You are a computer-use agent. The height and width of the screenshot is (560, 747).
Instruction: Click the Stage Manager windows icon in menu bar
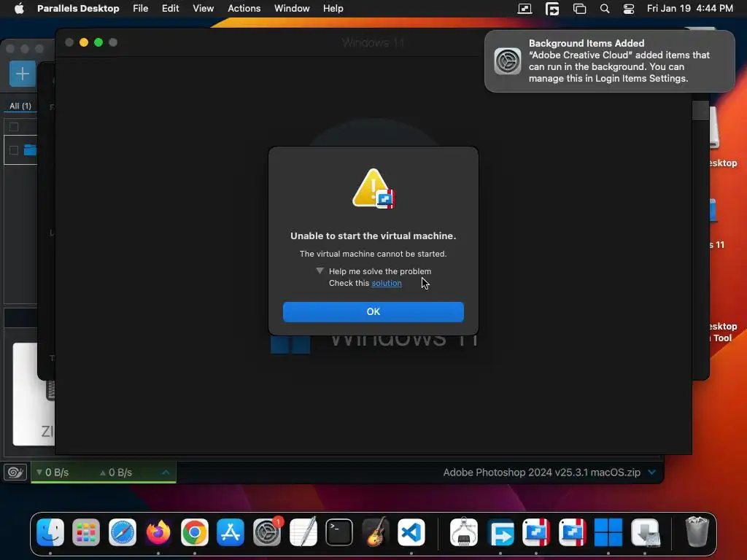pos(579,9)
